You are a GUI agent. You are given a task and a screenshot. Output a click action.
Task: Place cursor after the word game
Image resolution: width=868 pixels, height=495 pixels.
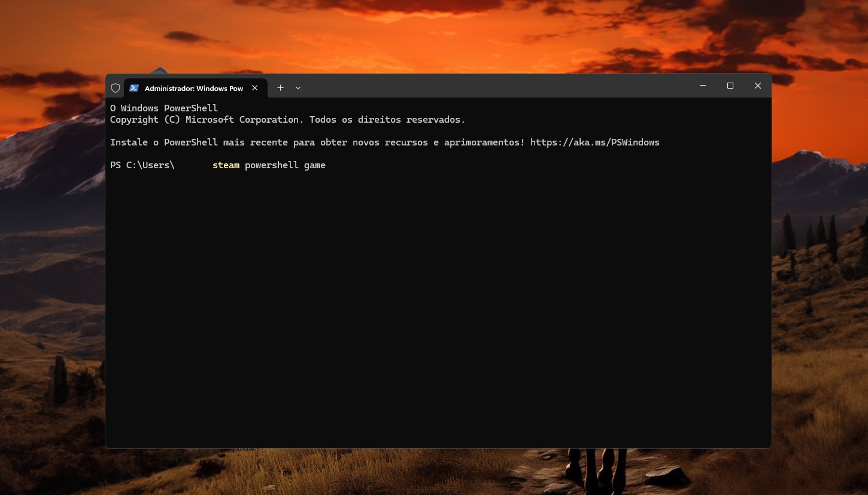click(327, 165)
